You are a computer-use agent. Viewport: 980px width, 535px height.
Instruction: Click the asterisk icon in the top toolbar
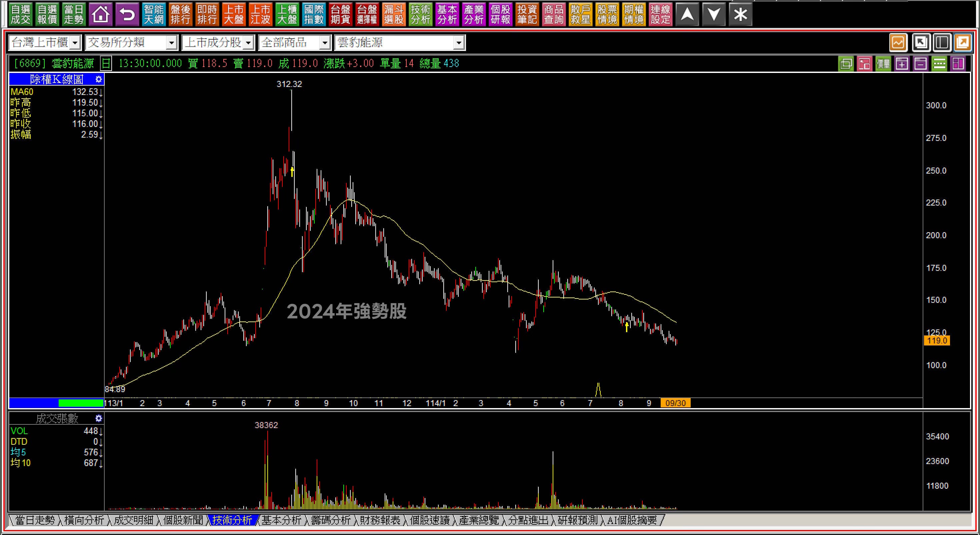[x=740, y=15]
